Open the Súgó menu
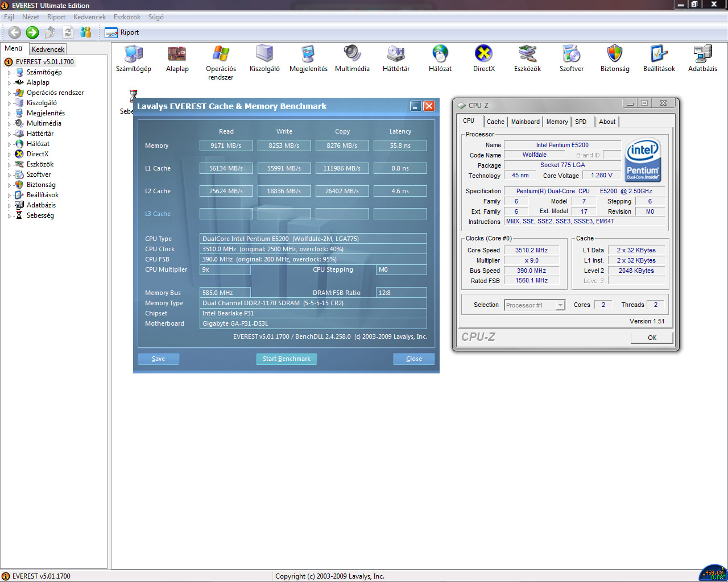The height and width of the screenshot is (582, 728). click(x=156, y=17)
